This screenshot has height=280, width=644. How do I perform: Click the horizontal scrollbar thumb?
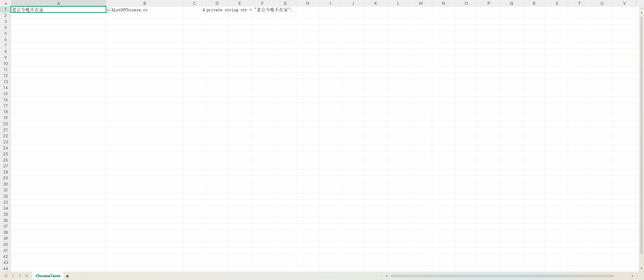point(502,276)
